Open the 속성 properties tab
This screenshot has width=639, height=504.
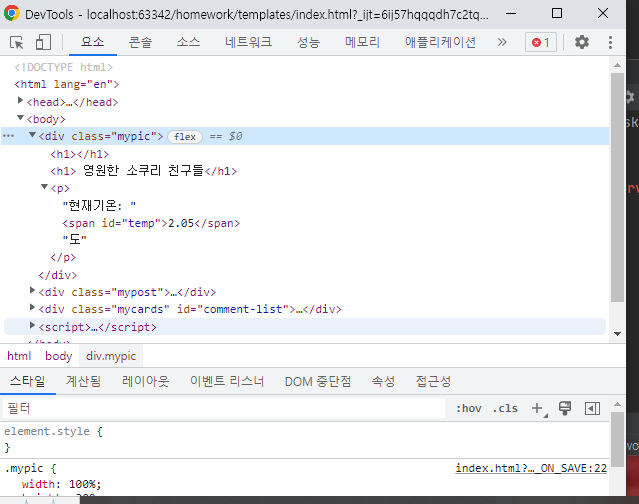383,381
